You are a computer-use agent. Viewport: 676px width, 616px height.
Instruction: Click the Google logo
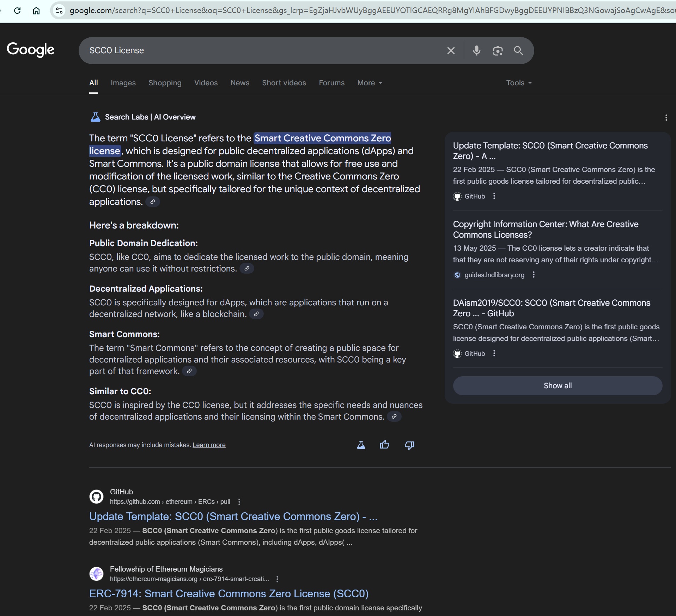[x=31, y=50]
